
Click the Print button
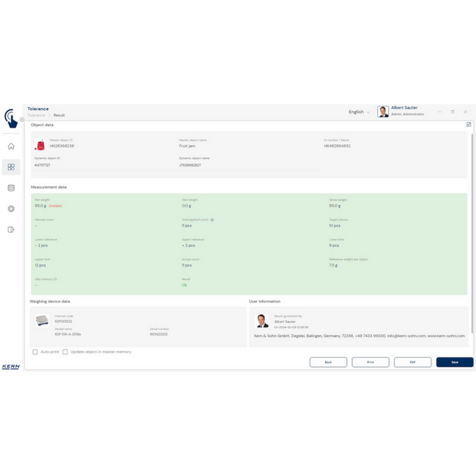(x=370, y=362)
